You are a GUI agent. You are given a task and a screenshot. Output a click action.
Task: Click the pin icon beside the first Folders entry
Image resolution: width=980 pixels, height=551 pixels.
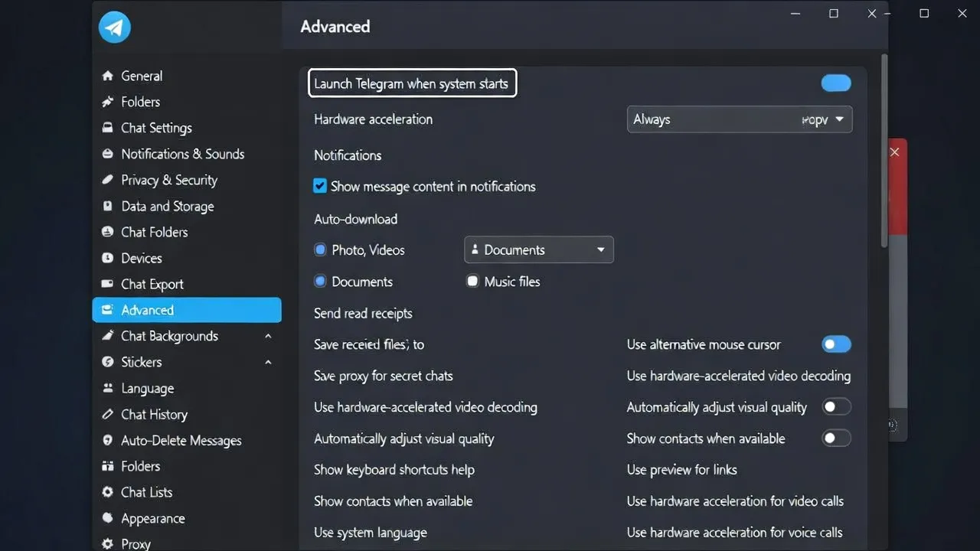(x=107, y=102)
